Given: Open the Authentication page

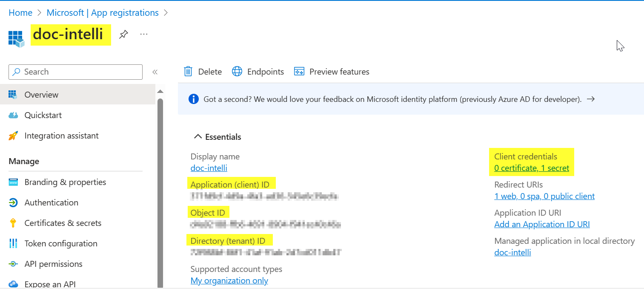Looking at the screenshot, I should pos(77,202).
